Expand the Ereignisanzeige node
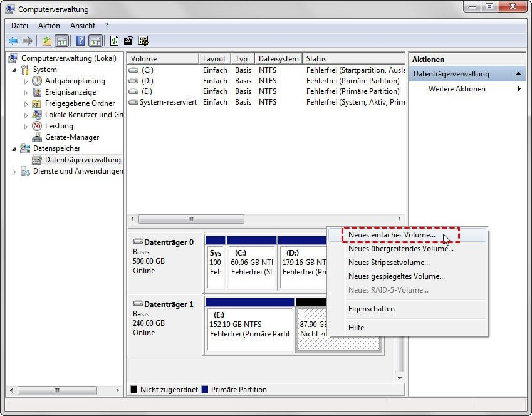This screenshot has height=416, width=532. 26,93
